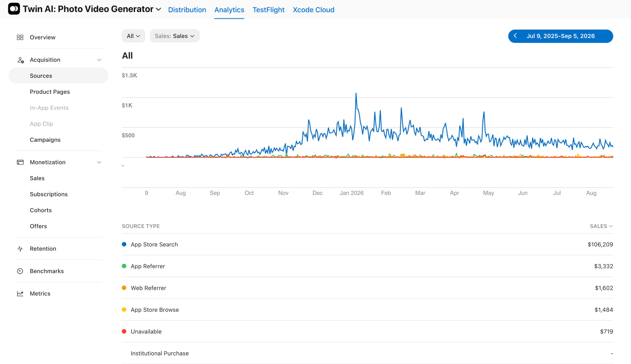
Task: Switch to the Distribution tab
Action: coord(187,10)
